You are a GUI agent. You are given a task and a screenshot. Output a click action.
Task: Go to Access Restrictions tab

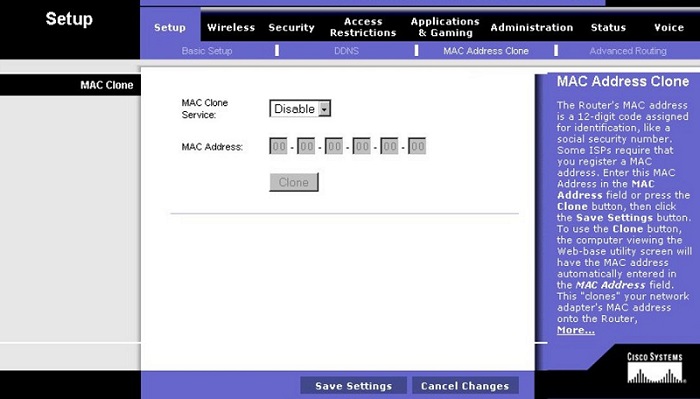click(363, 27)
